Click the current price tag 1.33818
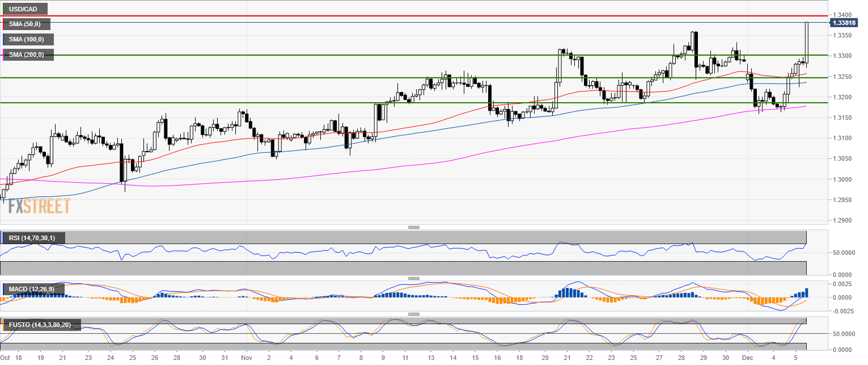This screenshot has height=365, width=868. [x=844, y=23]
